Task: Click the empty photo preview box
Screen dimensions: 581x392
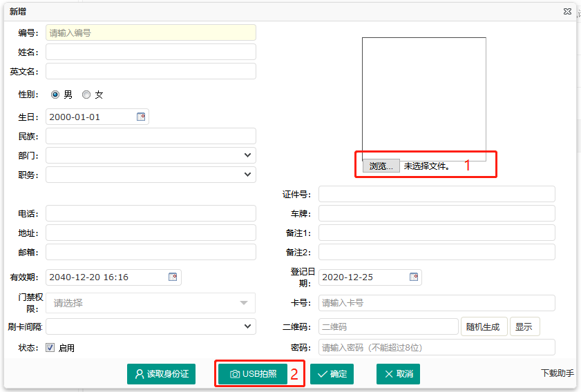Action: [x=424, y=99]
